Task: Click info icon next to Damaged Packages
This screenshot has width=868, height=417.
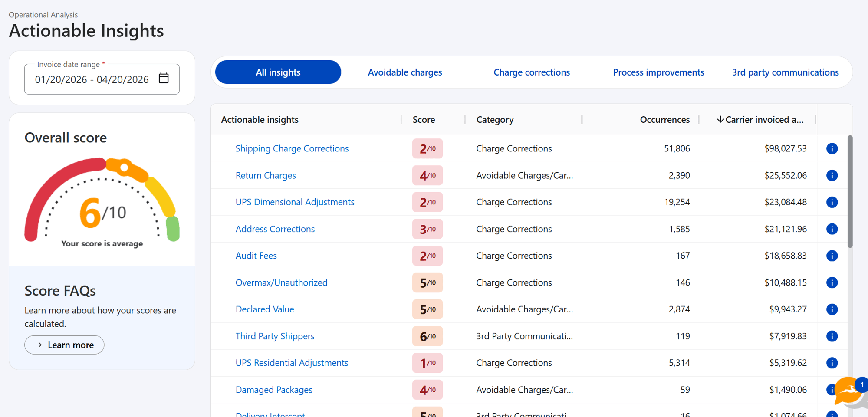Action: point(832,390)
